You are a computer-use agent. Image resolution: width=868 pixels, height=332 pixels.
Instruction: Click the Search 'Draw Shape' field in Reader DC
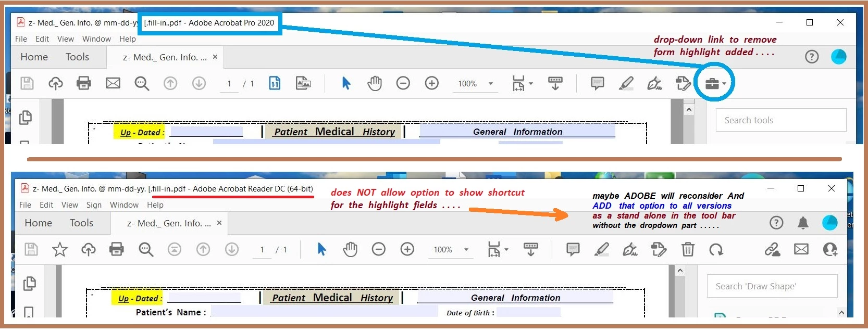(772, 286)
